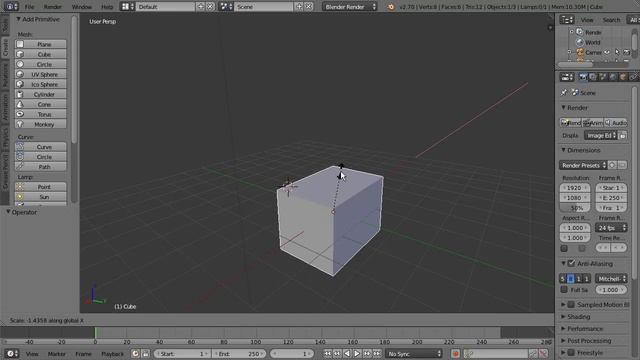This screenshot has width=640, height=360.
Task: Open the 24 fps frame rate dropdown
Action: point(611,228)
